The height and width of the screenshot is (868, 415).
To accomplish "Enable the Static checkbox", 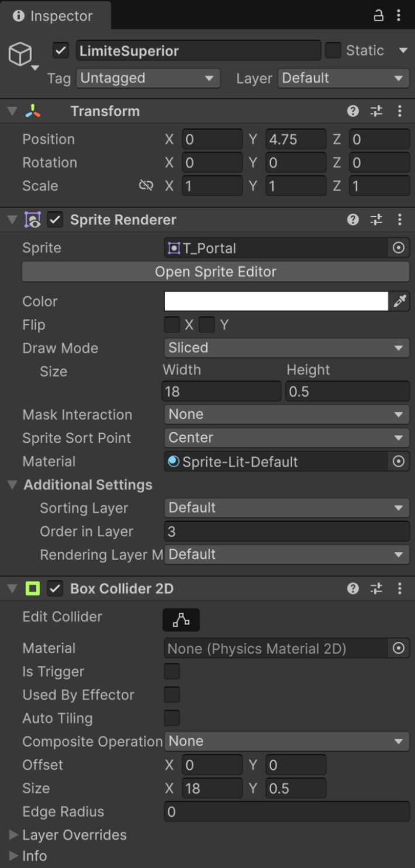I will click(333, 51).
